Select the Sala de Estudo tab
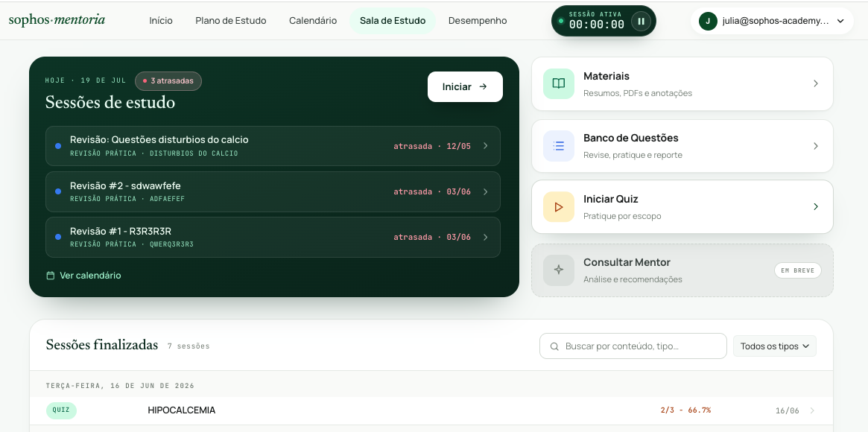 (x=393, y=21)
